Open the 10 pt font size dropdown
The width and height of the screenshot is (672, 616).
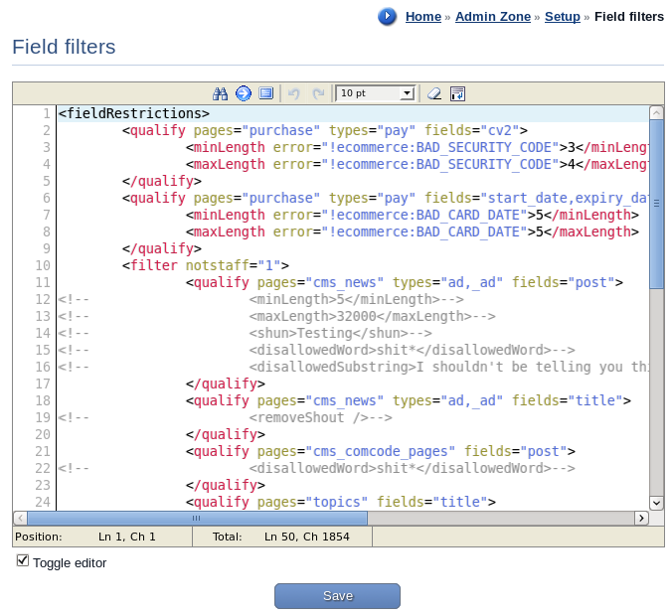[375, 93]
